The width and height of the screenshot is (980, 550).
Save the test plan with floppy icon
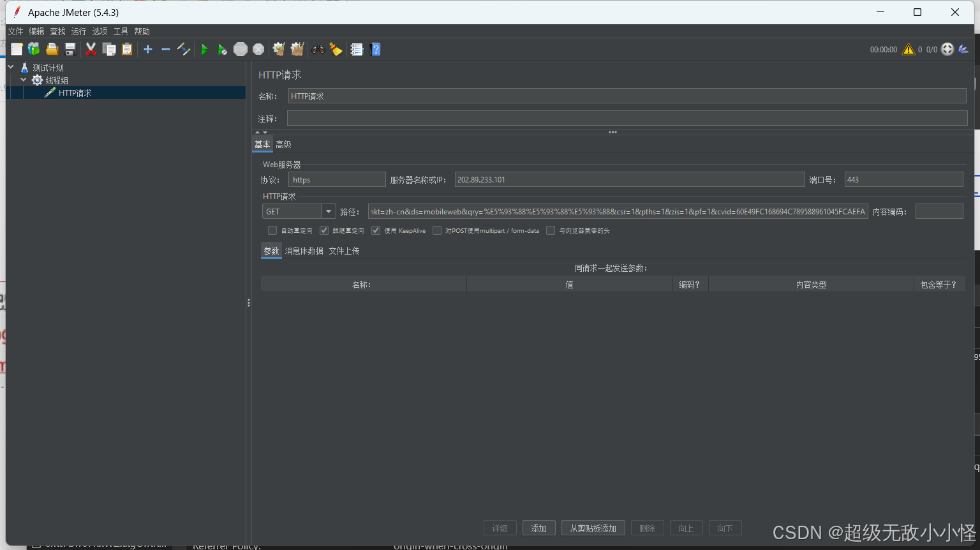70,49
